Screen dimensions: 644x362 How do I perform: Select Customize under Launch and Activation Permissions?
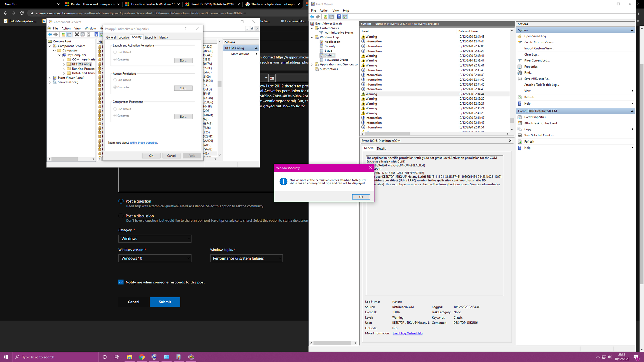(x=115, y=60)
